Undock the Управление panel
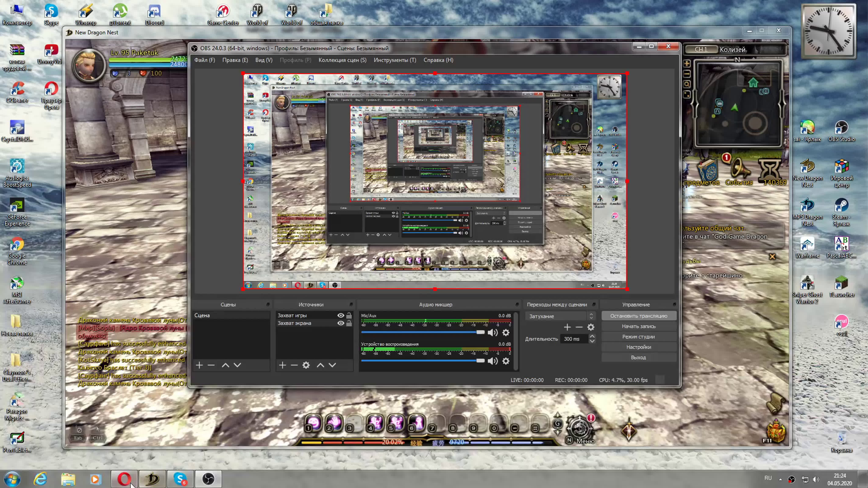Image resolution: width=868 pixels, height=488 pixels. click(x=674, y=304)
